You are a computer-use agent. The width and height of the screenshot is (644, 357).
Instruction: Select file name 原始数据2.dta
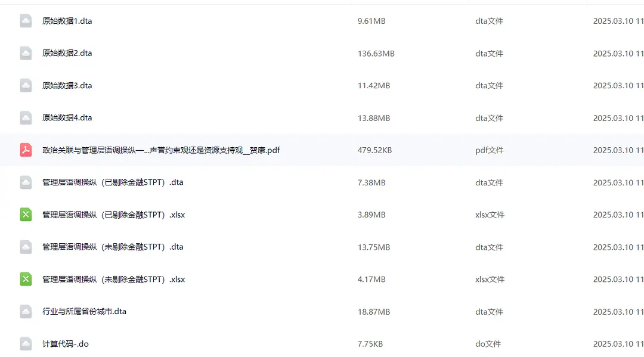pyautogui.click(x=67, y=54)
